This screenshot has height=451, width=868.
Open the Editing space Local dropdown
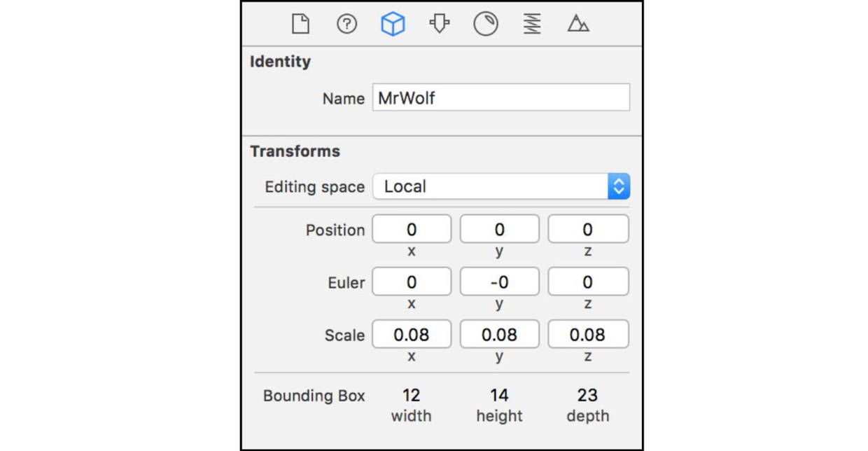click(501, 186)
